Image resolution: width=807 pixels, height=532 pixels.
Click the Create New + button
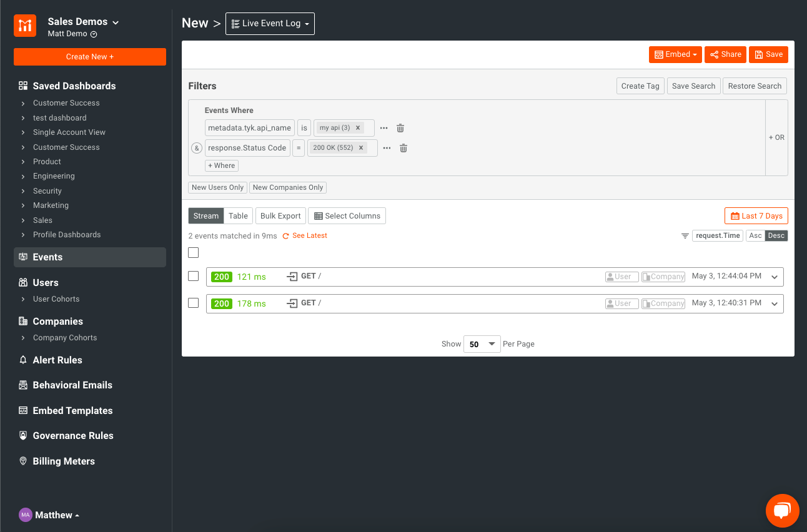(90, 57)
